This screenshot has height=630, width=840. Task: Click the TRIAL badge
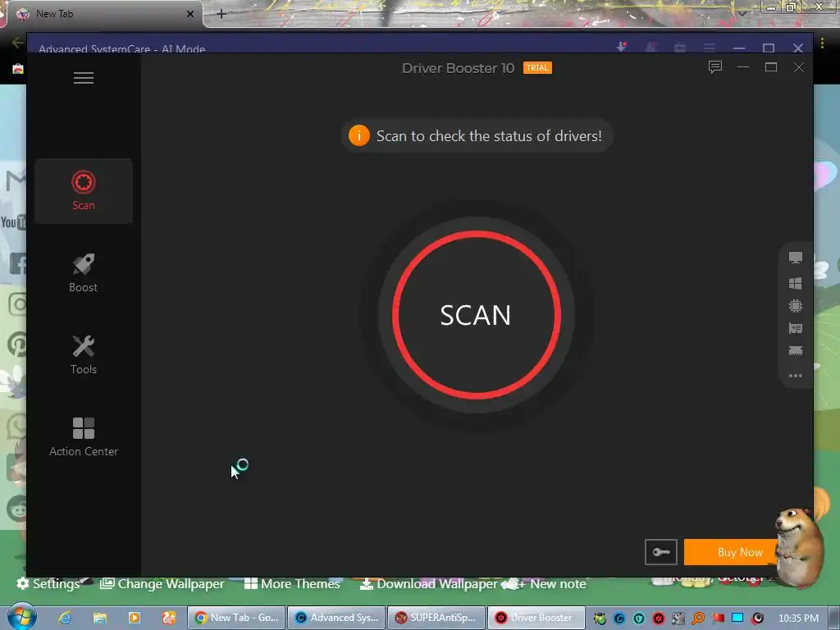click(x=537, y=68)
